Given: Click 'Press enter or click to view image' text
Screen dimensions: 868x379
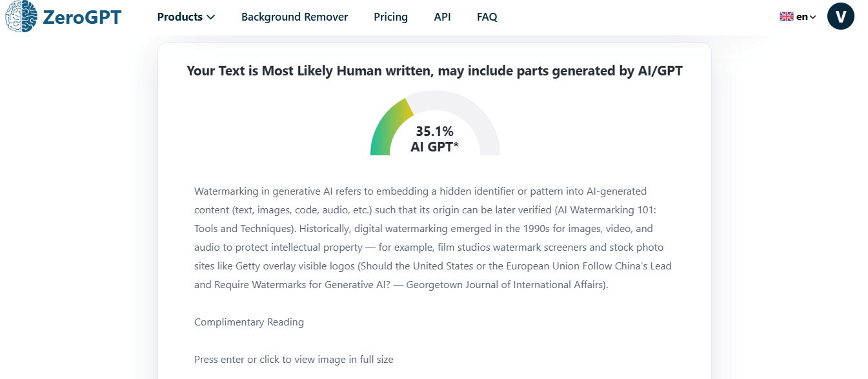Looking at the screenshot, I should pyautogui.click(x=294, y=360).
